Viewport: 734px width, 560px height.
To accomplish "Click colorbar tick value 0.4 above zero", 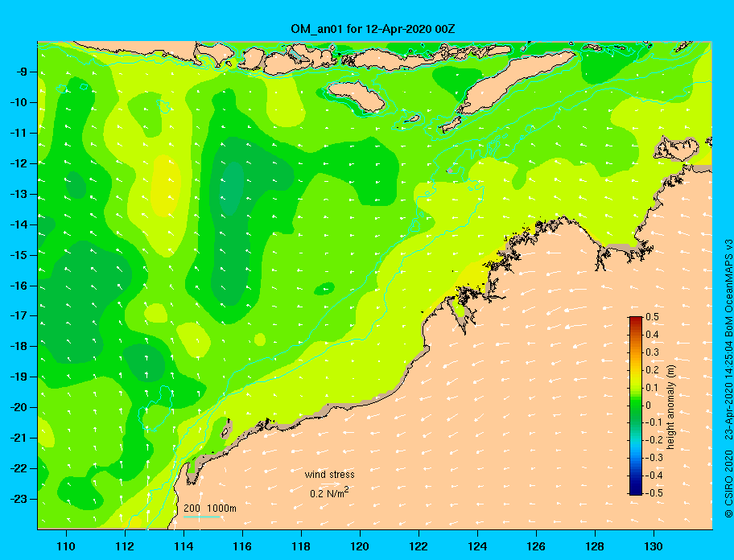I will pos(652,335).
